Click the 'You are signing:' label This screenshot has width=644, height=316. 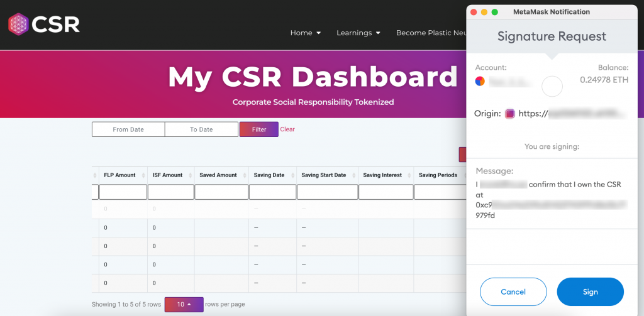click(x=552, y=146)
